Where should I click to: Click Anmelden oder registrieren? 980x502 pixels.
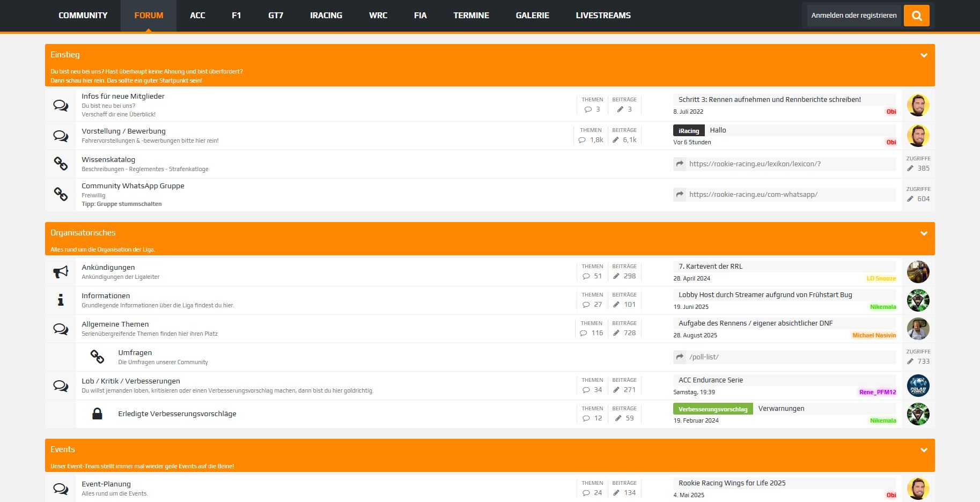(x=853, y=16)
